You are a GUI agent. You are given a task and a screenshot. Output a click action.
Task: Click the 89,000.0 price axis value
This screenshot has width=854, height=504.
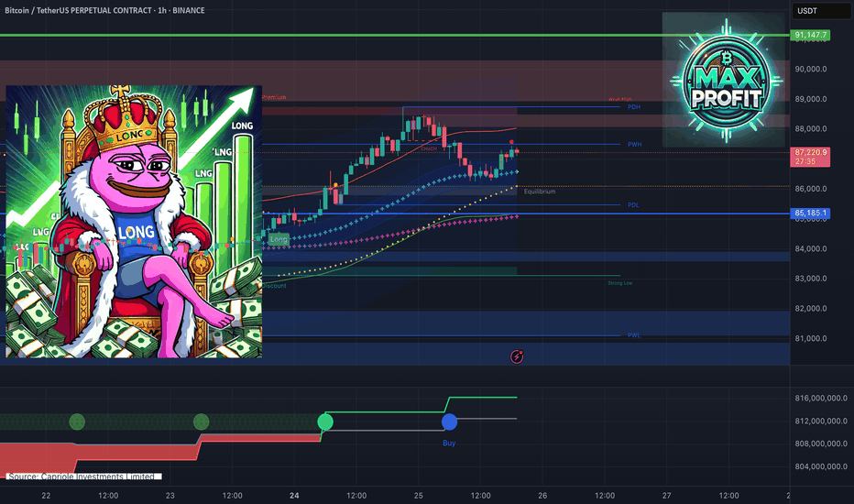pos(811,99)
